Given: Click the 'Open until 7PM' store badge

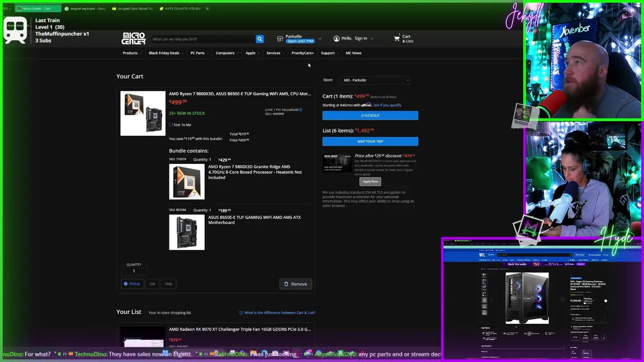Looking at the screenshot, I should [300, 41].
